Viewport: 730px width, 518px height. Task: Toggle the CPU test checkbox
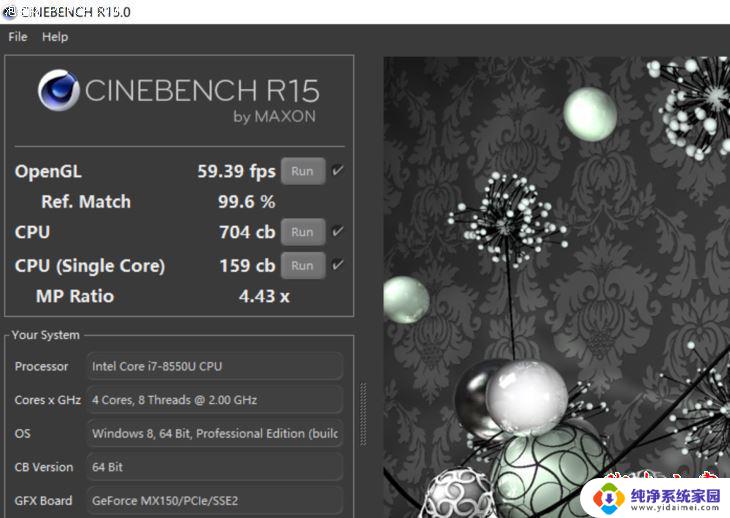338,231
